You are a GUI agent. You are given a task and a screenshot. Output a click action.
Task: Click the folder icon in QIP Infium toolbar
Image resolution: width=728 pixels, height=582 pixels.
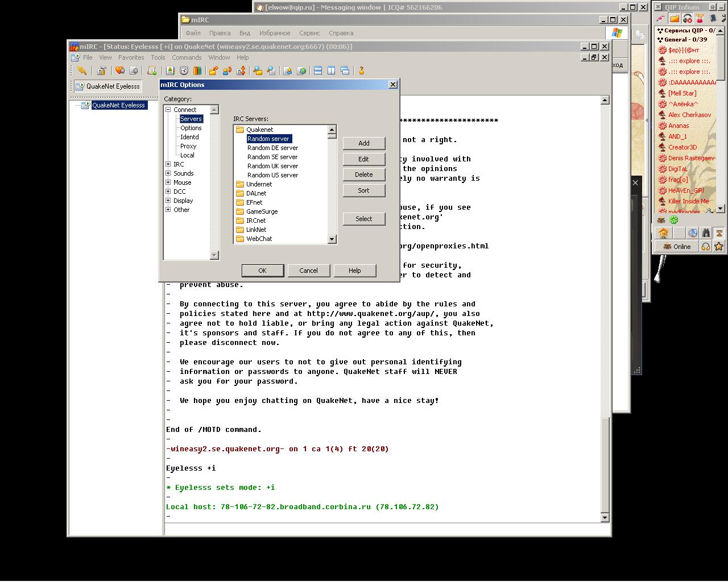(674, 19)
